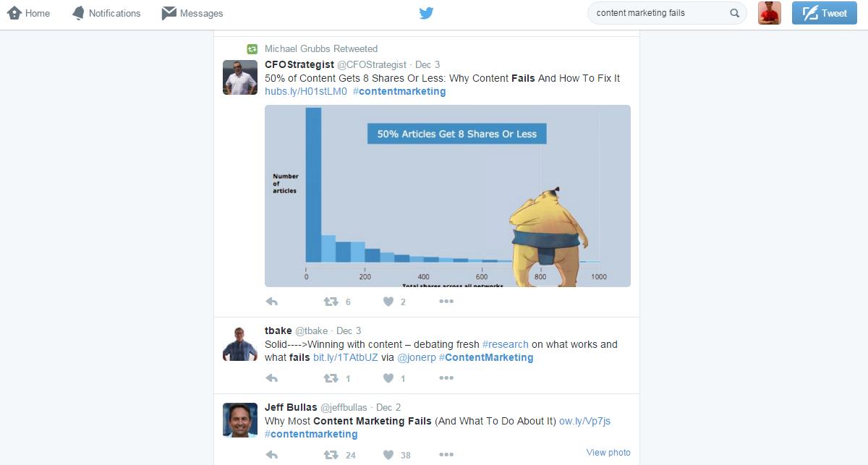Screen dimensions: 868x465
Task: Open the Dec 3 timestamp on tbake's tweet
Action: pos(349,330)
